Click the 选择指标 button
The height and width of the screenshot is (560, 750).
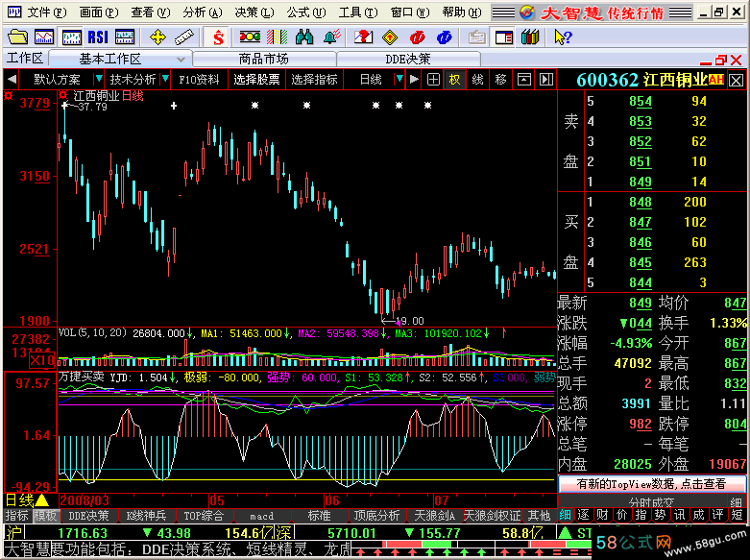[314, 80]
